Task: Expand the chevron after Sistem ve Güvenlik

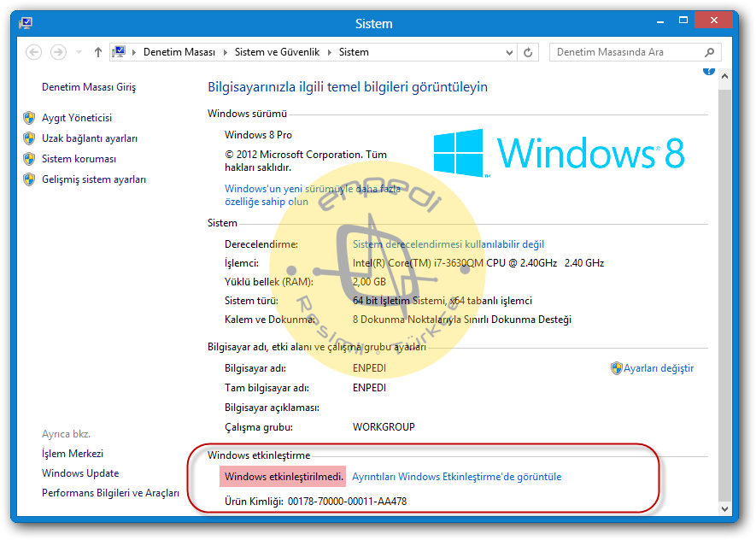Action: (x=329, y=52)
